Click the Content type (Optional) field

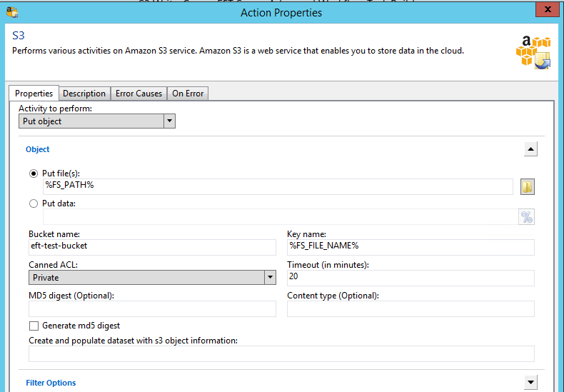(411, 308)
